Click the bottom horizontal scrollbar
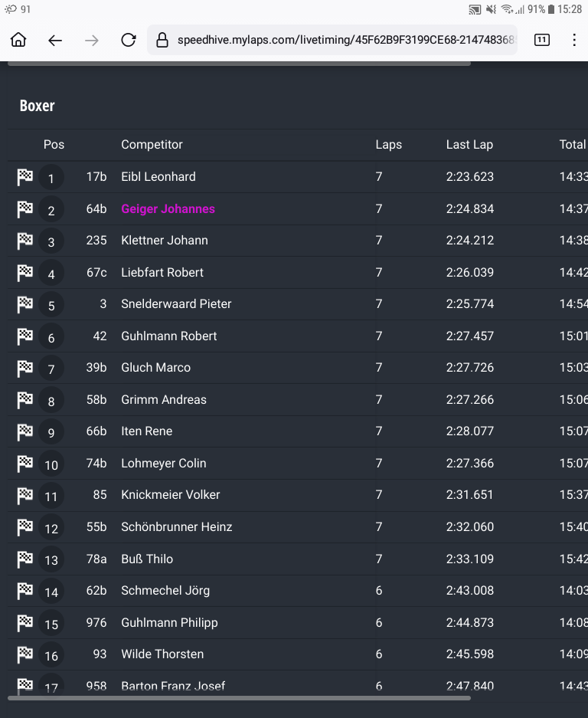The image size is (588, 718). click(x=239, y=698)
